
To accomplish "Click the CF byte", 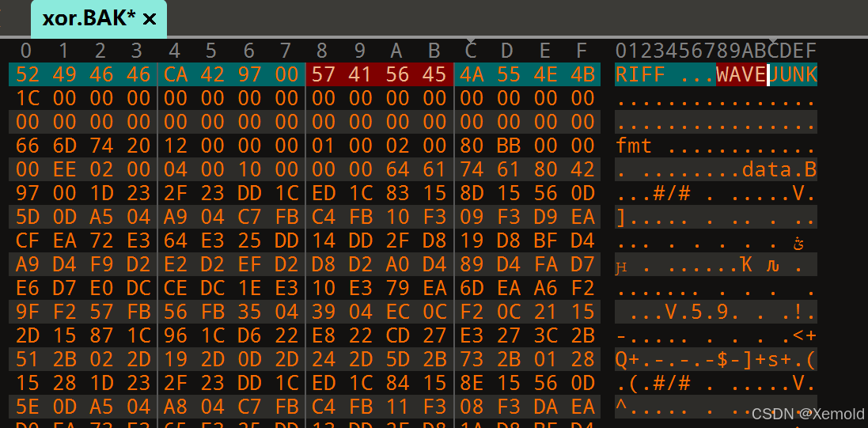I will pos(27,241).
